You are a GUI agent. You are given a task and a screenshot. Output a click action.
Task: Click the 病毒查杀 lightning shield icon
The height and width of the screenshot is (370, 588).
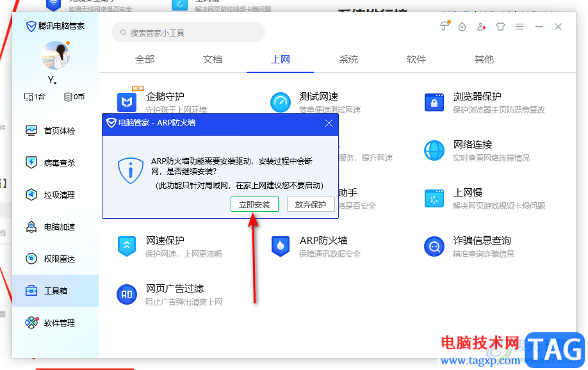(x=31, y=163)
